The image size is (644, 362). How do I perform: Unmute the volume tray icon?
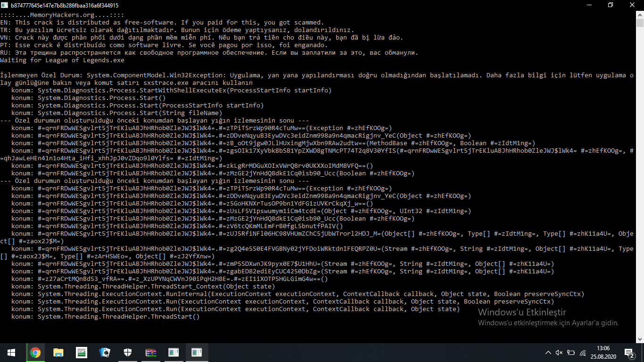point(559,353)
